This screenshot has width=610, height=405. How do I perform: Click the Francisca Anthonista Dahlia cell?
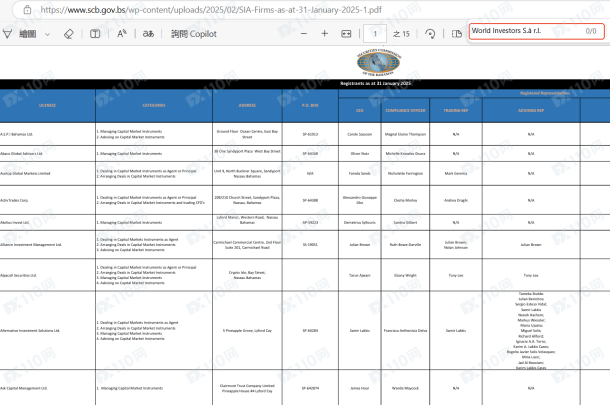tap(405, 331)
